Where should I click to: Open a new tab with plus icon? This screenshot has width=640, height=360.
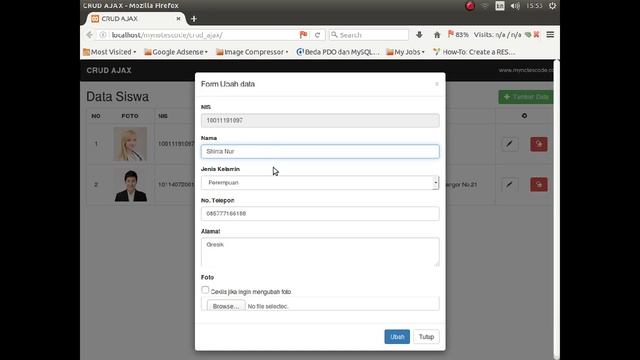[x=193, y=19]
